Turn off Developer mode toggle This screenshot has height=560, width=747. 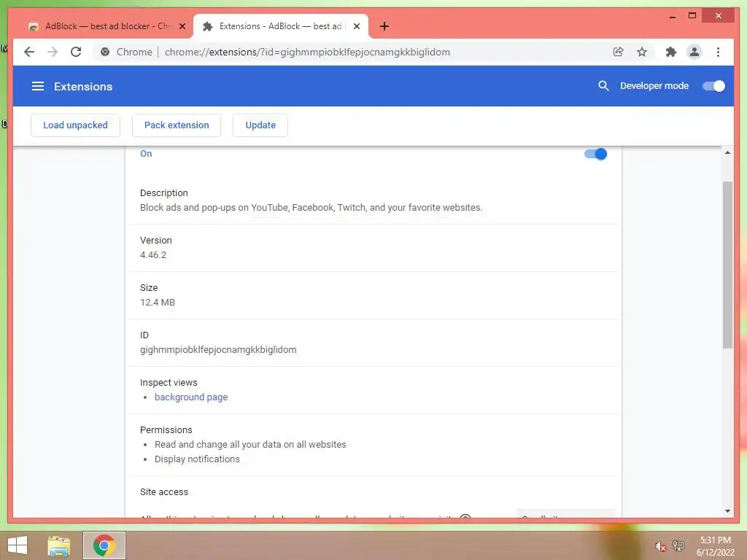[713, 86]
